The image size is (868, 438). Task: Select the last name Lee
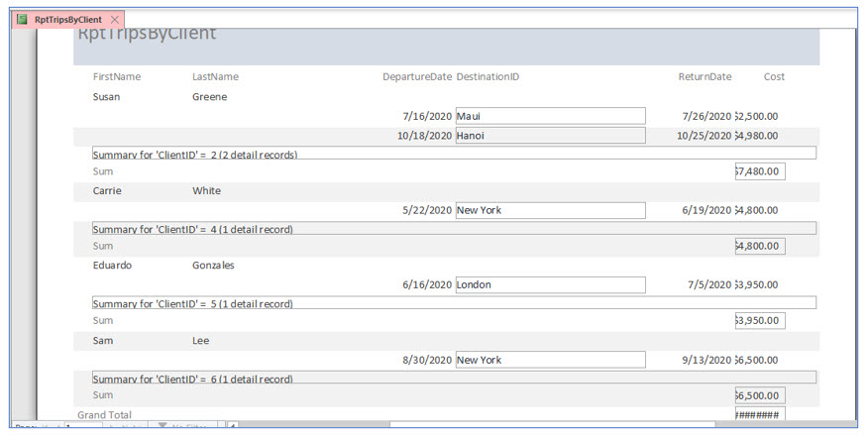coord(200,341)
